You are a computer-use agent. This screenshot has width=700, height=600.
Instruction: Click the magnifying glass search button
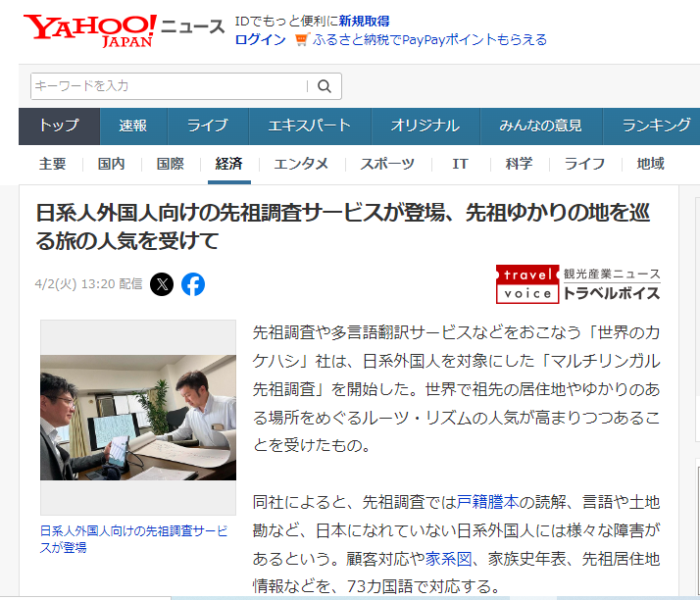click(323, 86)
